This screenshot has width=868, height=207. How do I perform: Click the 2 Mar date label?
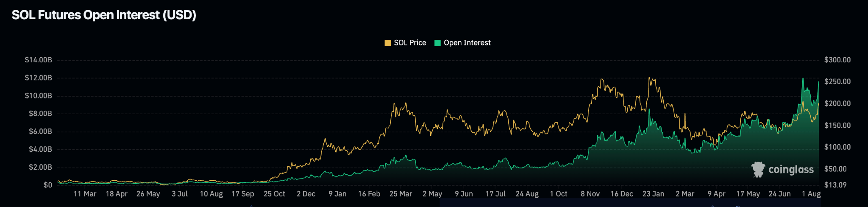pyautogui.click(x=685, y=194)
